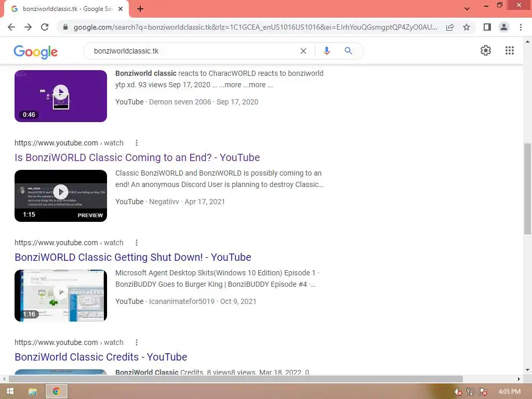
Task: Click the scroll-right arrow of horizontal scrollbar
Action: point(519,379)
